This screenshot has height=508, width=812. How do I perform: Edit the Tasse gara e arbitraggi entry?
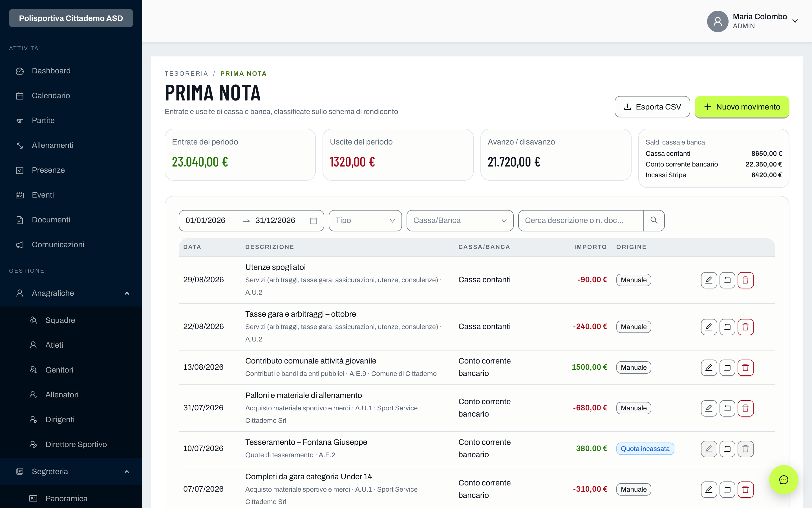(709, 327)
